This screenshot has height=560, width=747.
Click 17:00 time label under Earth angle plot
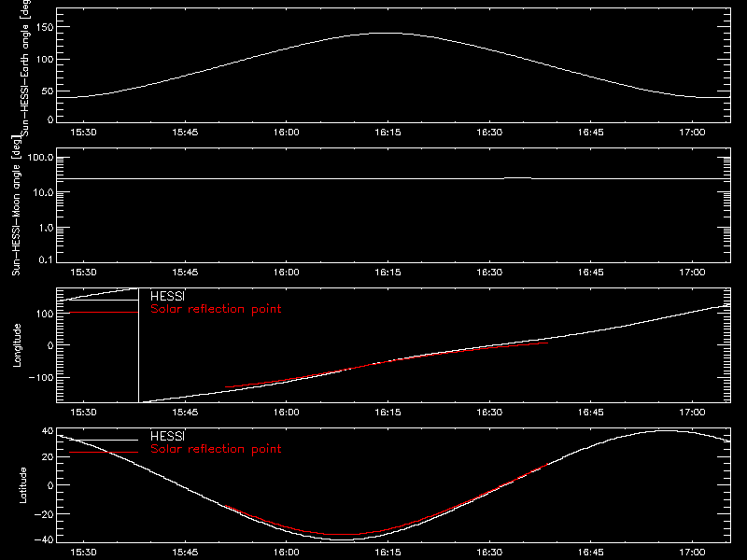[692, 132]
